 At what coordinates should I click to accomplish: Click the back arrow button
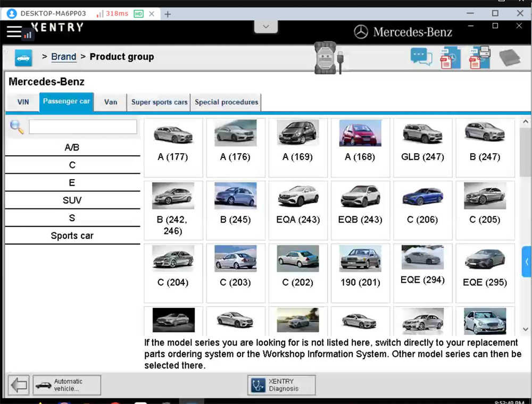19,385
